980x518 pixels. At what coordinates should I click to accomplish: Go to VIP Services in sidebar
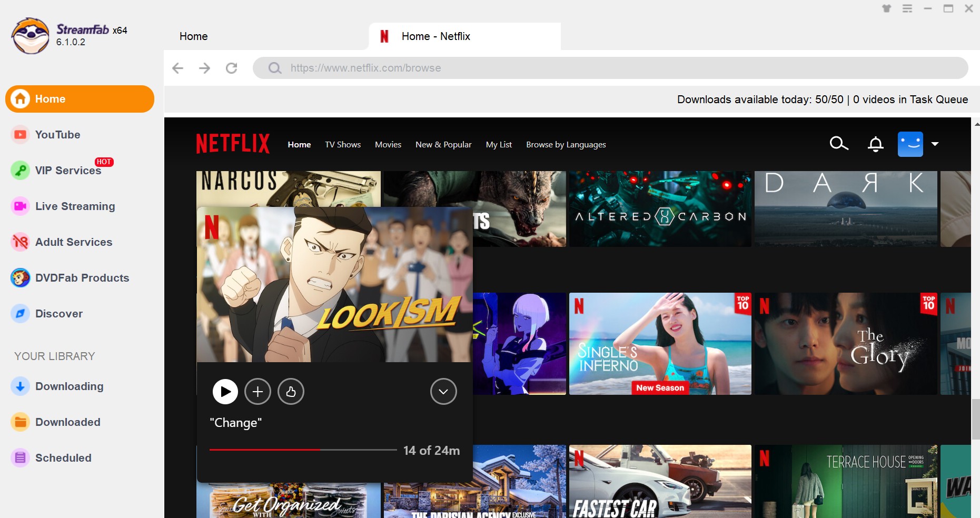67,171
